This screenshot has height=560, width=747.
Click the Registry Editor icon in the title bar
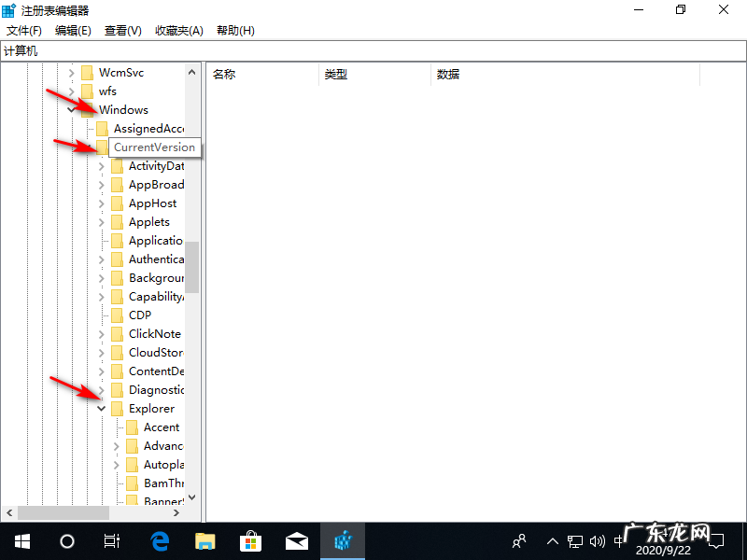click(x=9, y=9)
